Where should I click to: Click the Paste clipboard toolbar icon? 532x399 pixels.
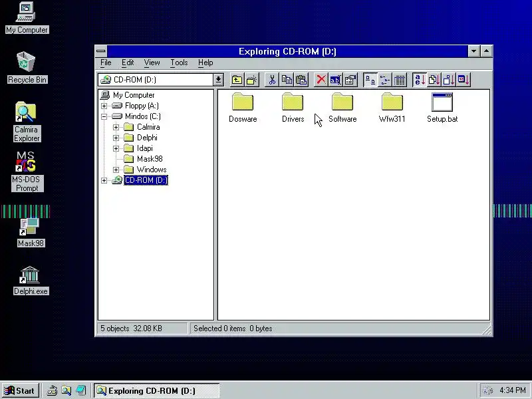pos(301,80)
